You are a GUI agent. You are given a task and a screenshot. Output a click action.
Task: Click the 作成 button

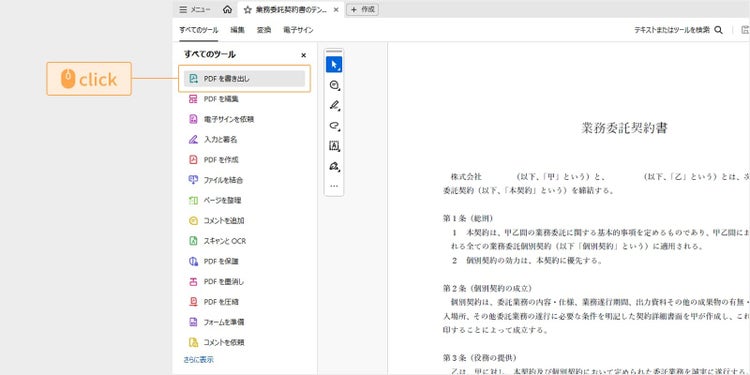362,10
